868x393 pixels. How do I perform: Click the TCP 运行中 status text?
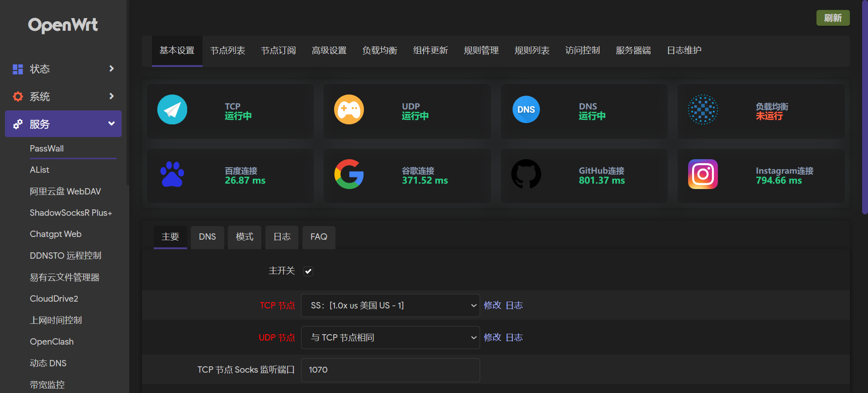(x=238, y=116)
